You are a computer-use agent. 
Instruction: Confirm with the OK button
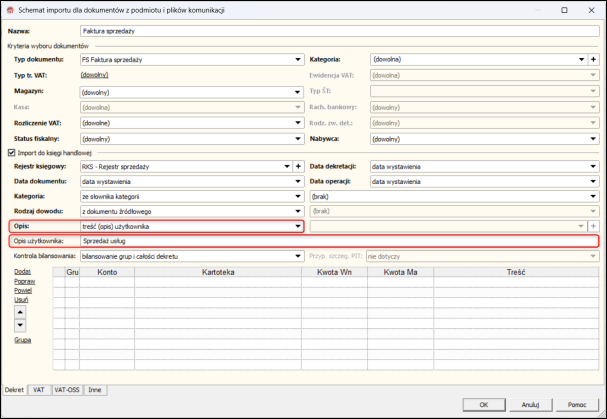[484, 405]
